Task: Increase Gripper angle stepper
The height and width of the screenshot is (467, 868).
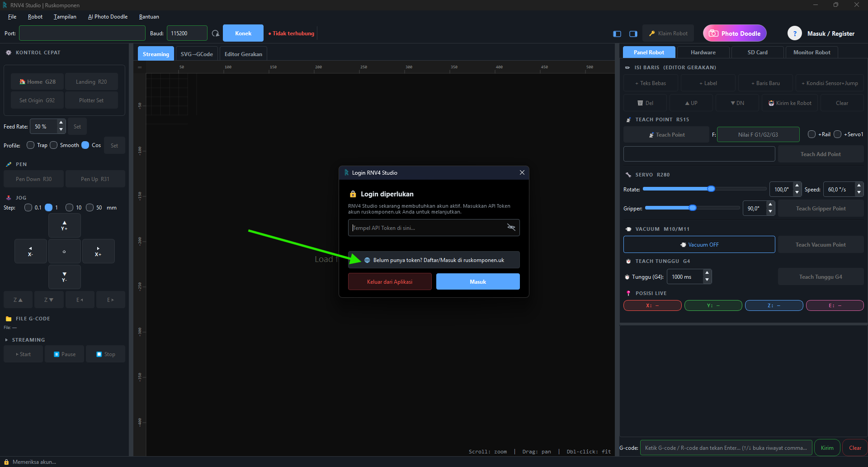Action: (x=770, y=205)
